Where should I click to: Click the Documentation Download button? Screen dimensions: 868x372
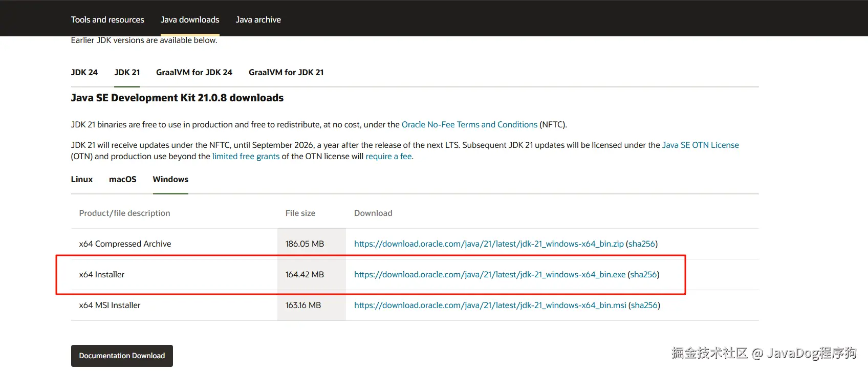122,356
